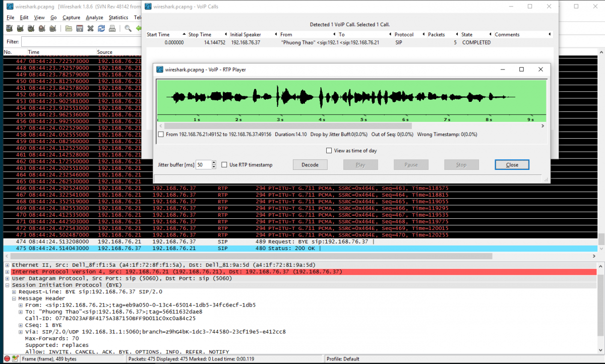Restart the live capture icon

(x=52, y=29)
